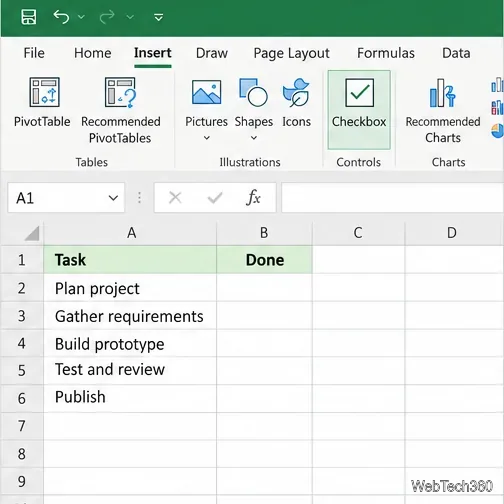Expand the Shapes dropdown chevron
This screenshot has width=504, height=504.
pos(254,138)
